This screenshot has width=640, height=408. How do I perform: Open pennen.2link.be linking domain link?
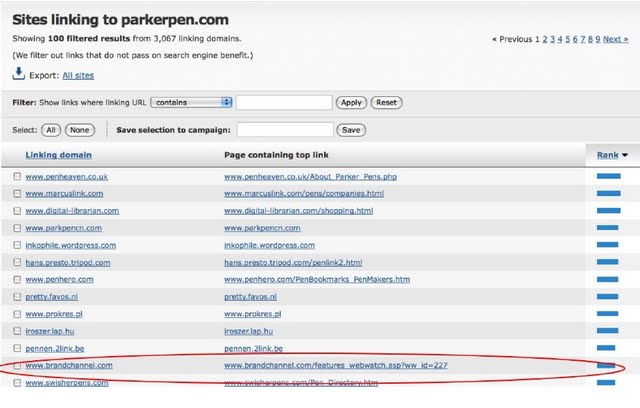55,348
